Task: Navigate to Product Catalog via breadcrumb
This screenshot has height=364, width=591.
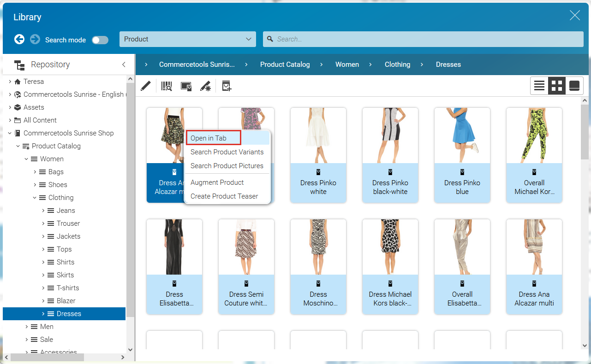Action: (285, 64)
